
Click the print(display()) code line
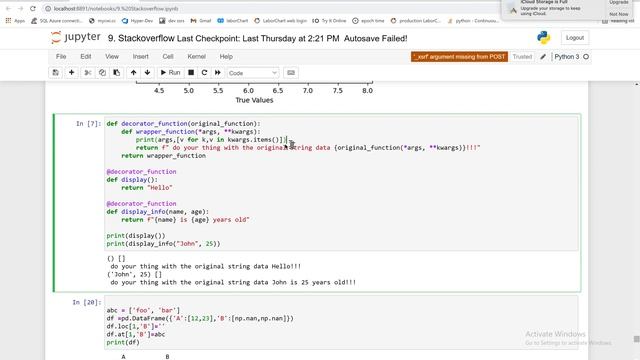click(x=136, y=236)
